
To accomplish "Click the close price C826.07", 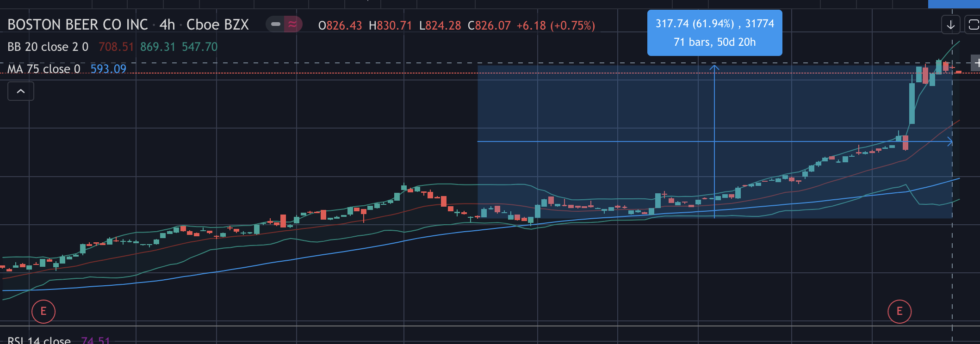I will tap(489, 25).
